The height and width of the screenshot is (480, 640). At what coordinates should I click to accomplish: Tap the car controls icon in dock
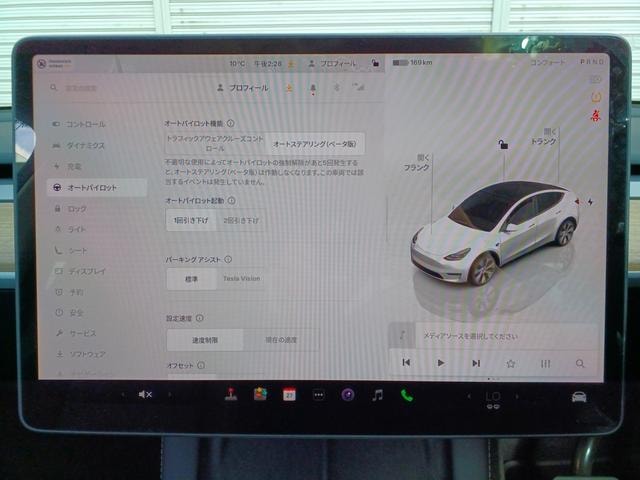(x=579, y=396)
